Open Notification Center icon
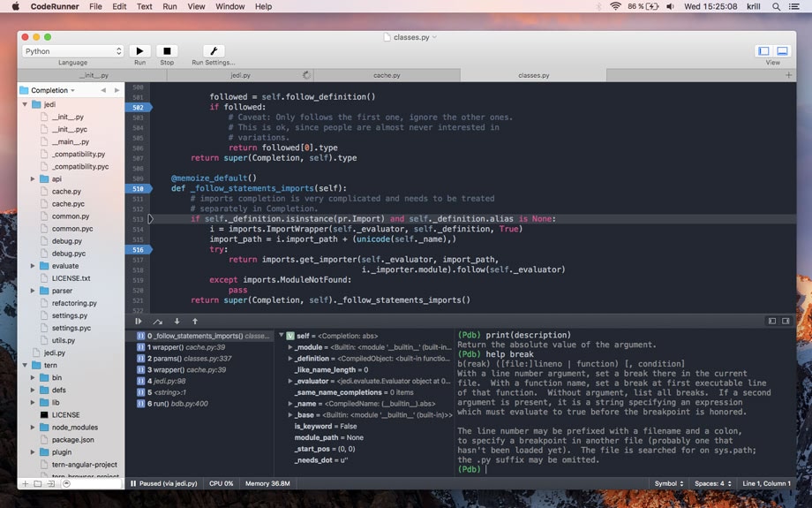The height and width of the screenshot is (508, 812). [x=793, y=6]
